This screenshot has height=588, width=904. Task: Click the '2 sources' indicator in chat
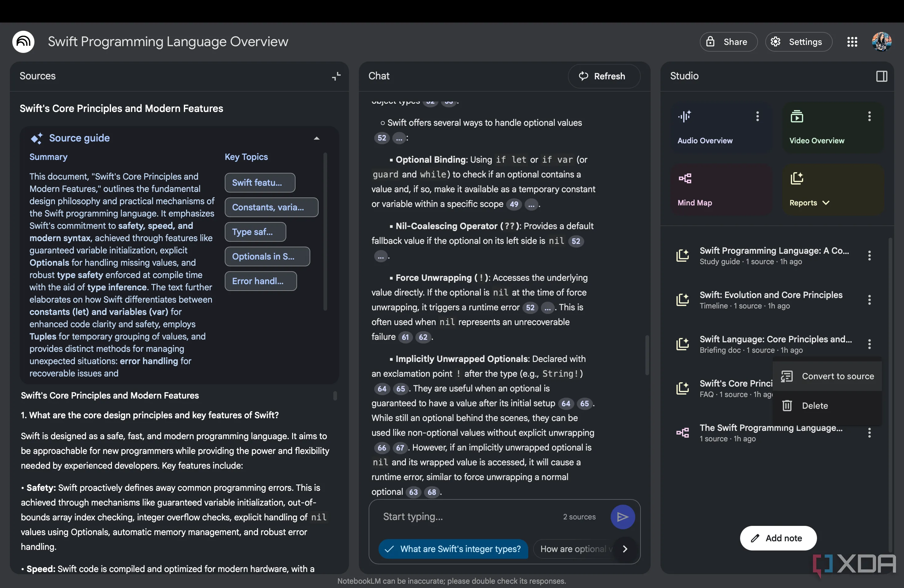579,517
